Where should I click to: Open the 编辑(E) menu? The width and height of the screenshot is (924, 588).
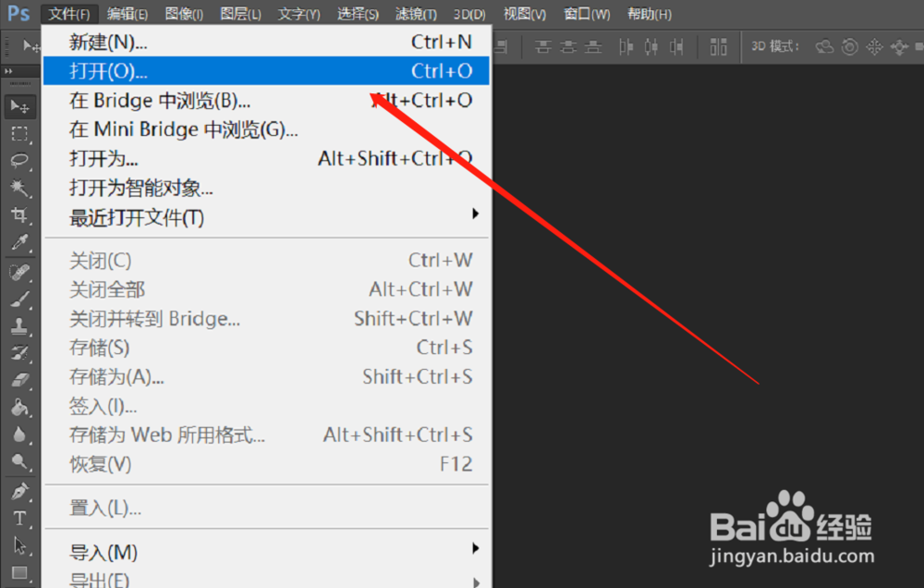coord(128,14)
